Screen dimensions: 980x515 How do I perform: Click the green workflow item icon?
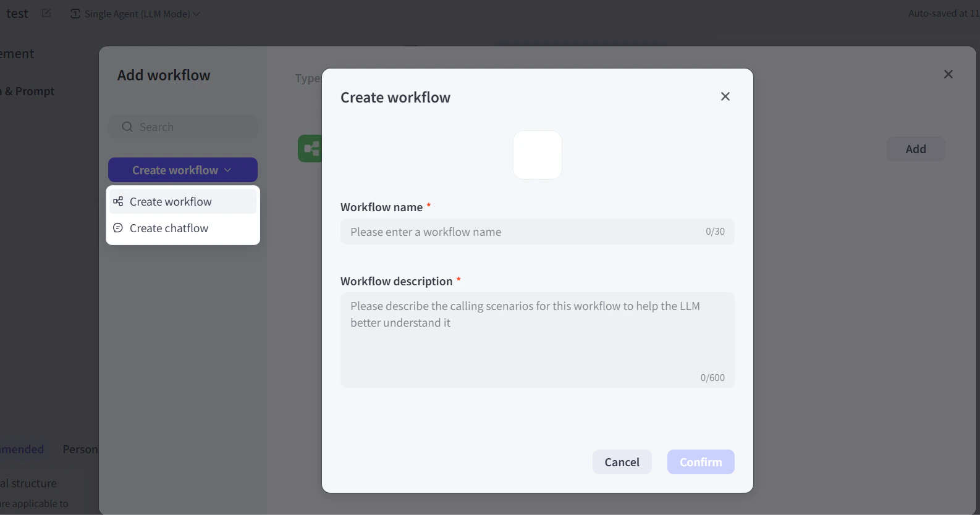310,148
